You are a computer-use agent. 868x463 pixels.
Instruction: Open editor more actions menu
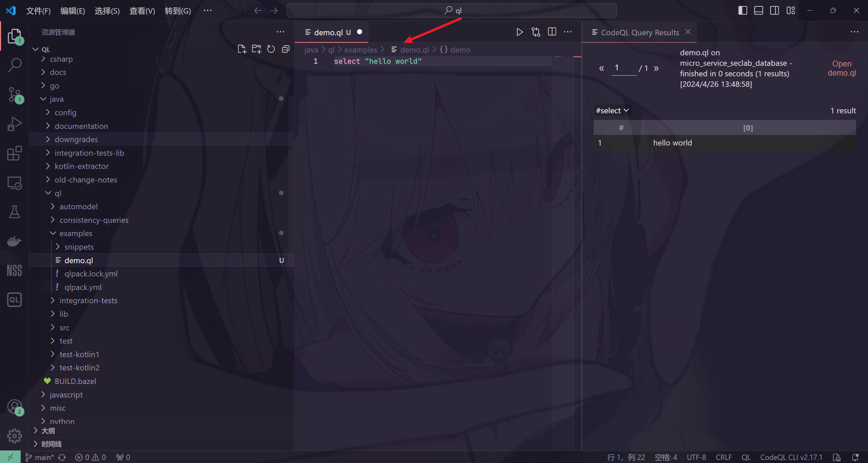pyautogui.click(x=568, y=32)
